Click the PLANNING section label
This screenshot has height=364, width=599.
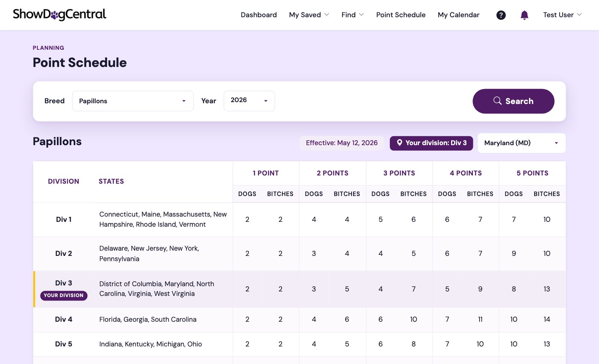pyautogui.click(x=48, y=48)
